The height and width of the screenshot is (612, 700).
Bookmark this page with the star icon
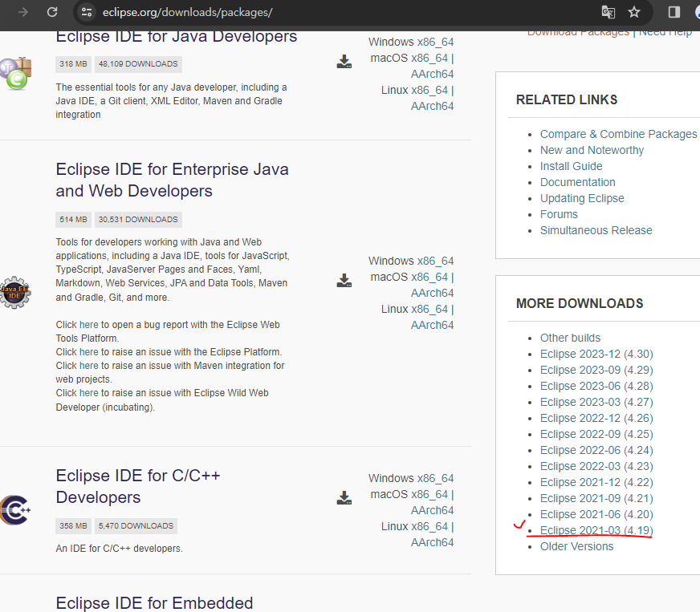pyautogui.click(x=634, y=12)
